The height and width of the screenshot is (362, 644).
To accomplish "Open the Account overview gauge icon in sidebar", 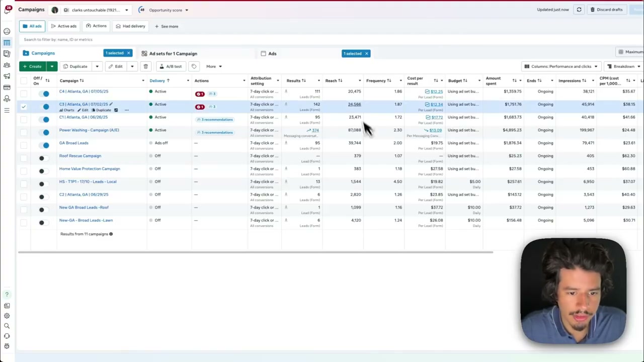I will [7, 31].
